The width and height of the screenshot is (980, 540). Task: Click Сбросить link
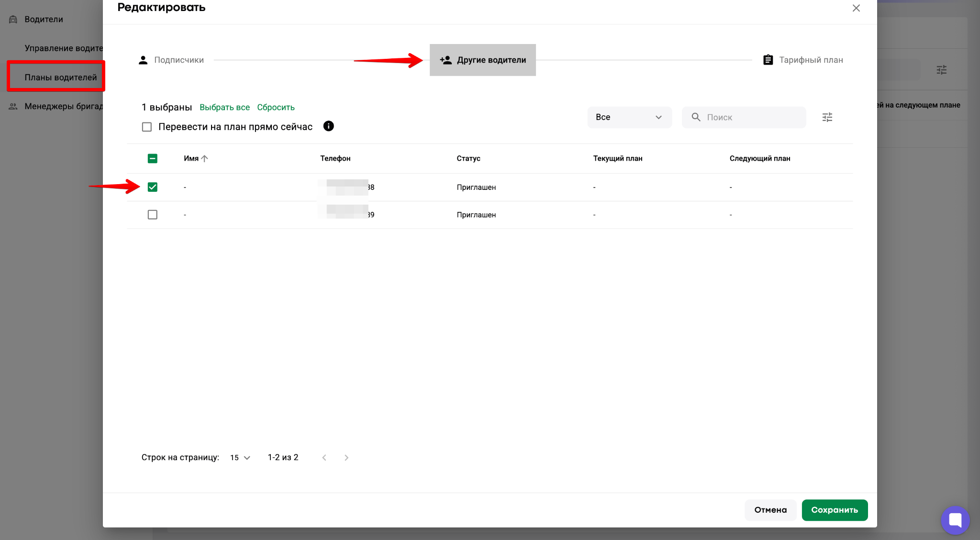pyautogui.click(x=276, y=107)
